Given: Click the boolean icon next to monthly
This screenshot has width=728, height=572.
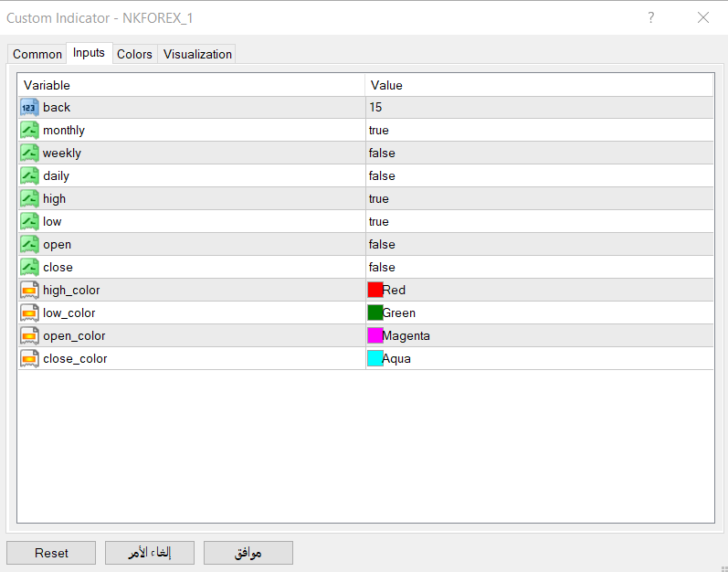Looking at the screenshot, I should tap(29, 131).
